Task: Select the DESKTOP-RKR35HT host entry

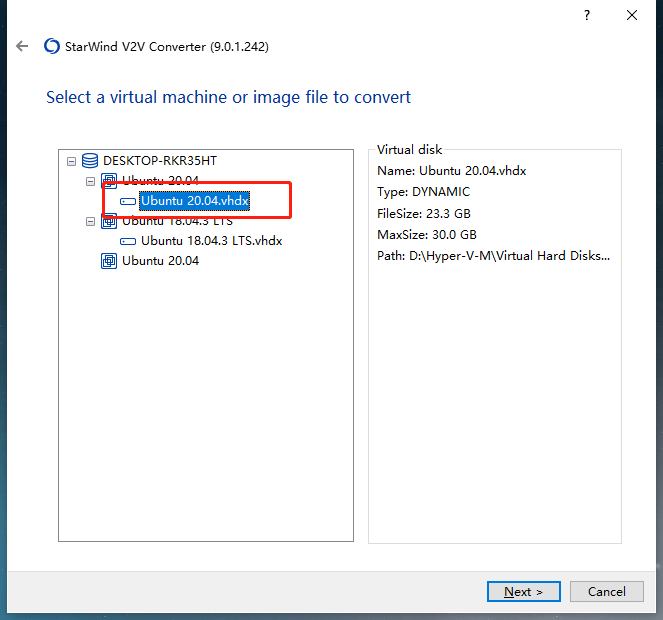Action: tap(160, 161)
